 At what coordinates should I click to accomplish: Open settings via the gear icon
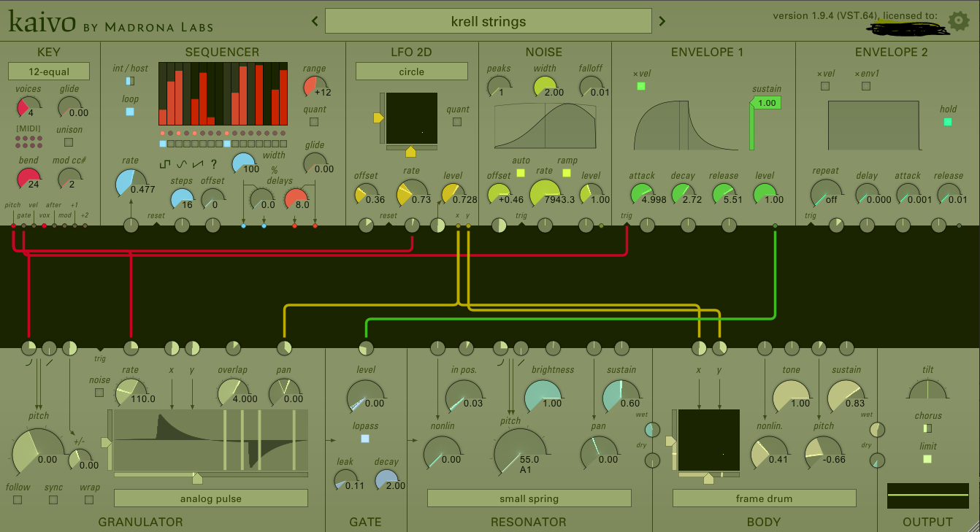click(958, 20)
